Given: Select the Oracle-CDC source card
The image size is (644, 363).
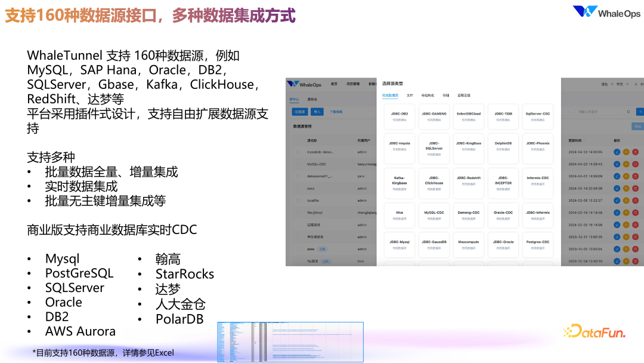Looking at the screenshot, I should pyautogui.click(x=503, y=216).
